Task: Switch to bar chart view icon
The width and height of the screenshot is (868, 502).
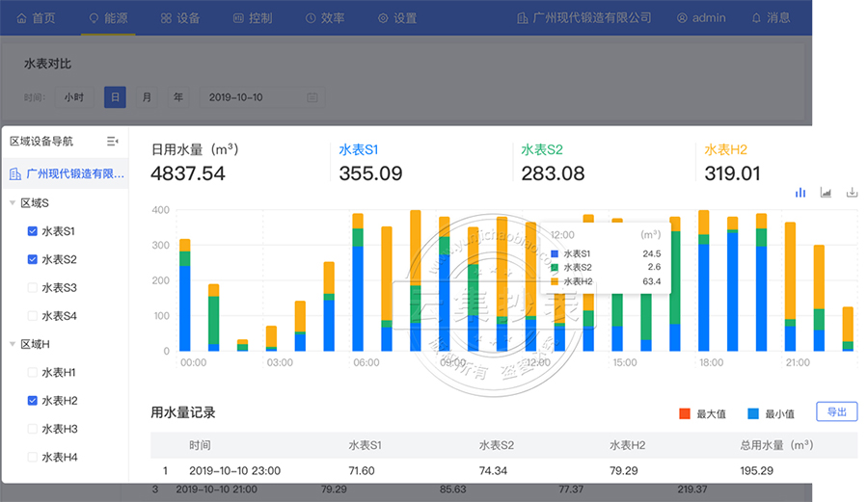Action: click(800, 193)
